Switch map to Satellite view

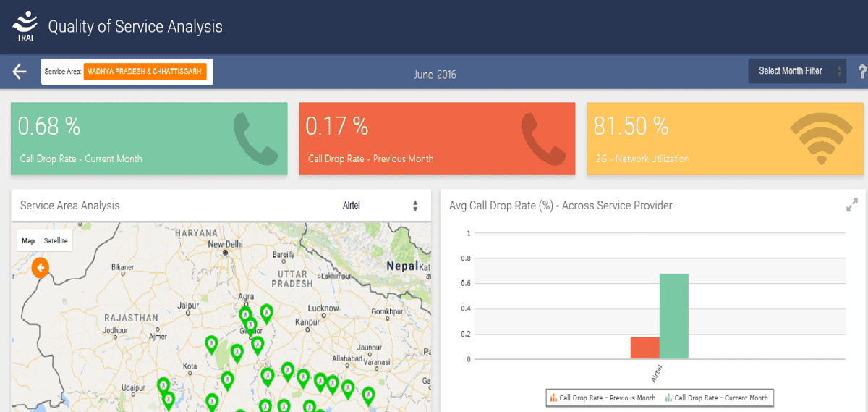[x=56, y=240]
